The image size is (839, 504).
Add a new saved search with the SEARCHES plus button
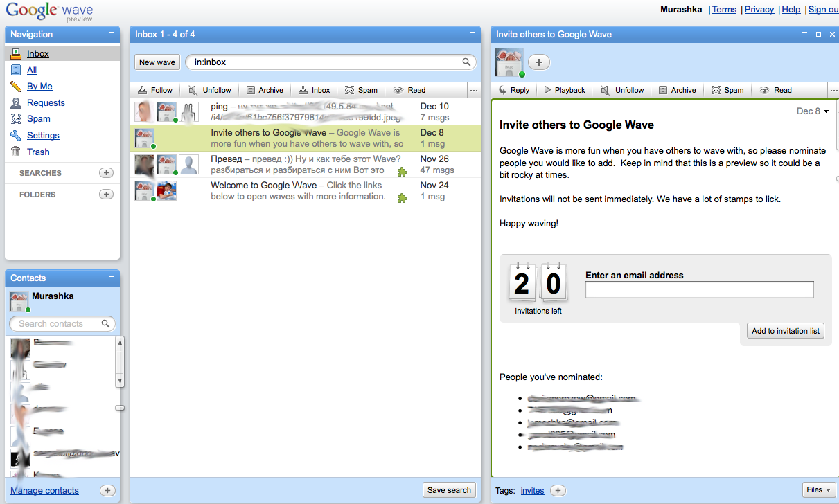[106, 173]
